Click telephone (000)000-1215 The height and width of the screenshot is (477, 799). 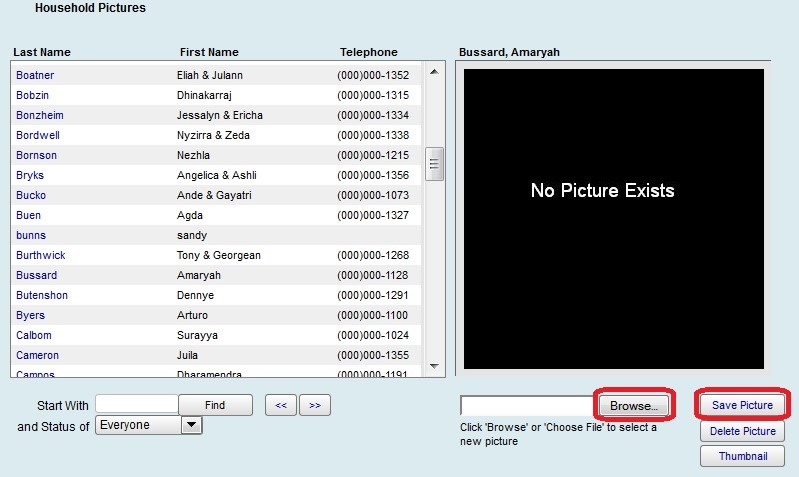click(x=373, y=155)
